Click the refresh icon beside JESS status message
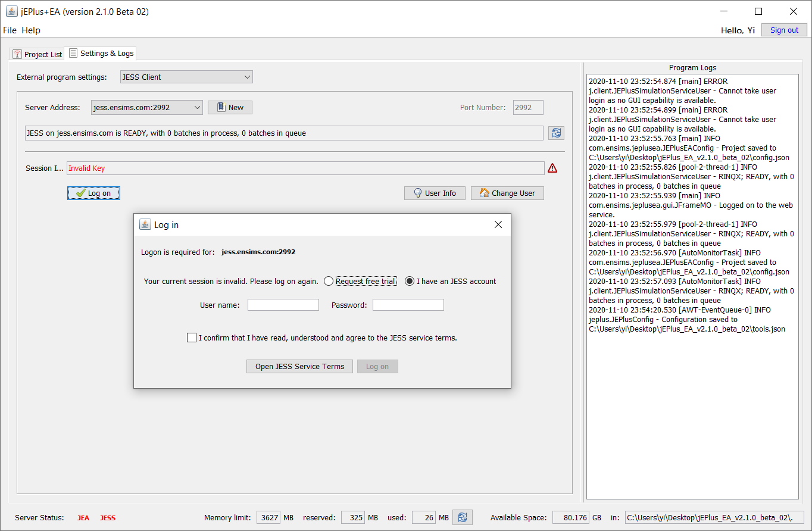This screenshot has width=812, height=531. click(x=556, y=133)
